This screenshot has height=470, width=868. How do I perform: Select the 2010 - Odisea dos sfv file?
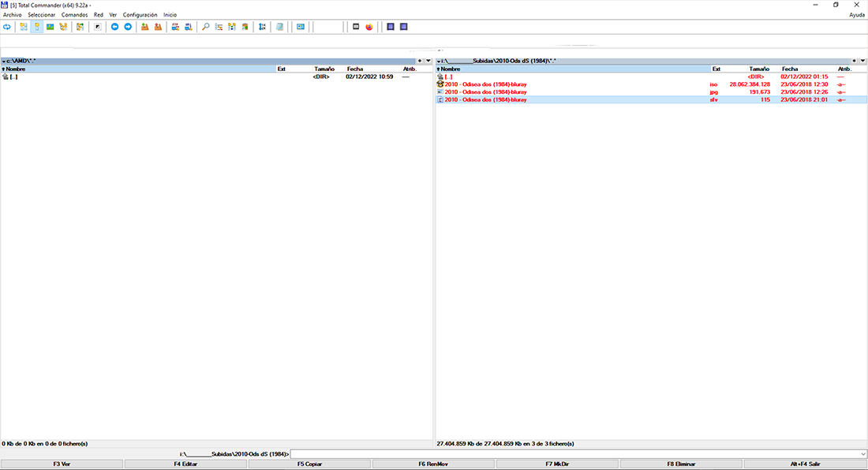(x=651, y=99)
